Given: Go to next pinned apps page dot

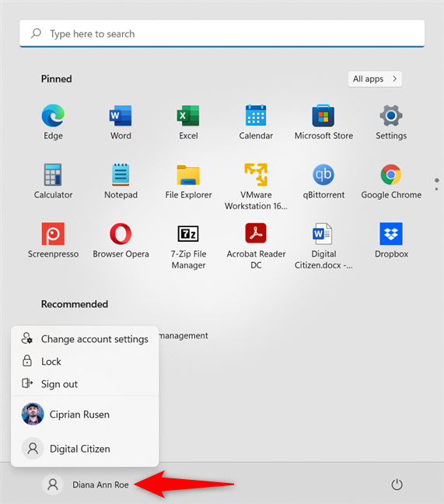Looking at the screenshot, I should [436, 189].
